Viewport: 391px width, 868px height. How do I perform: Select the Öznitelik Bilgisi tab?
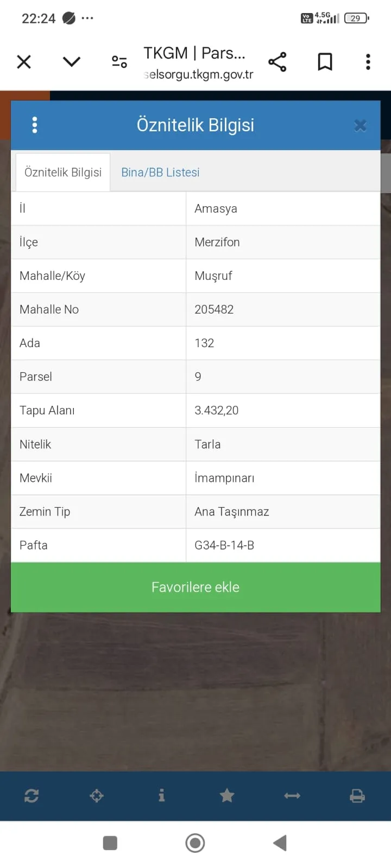tap(63, 173)
